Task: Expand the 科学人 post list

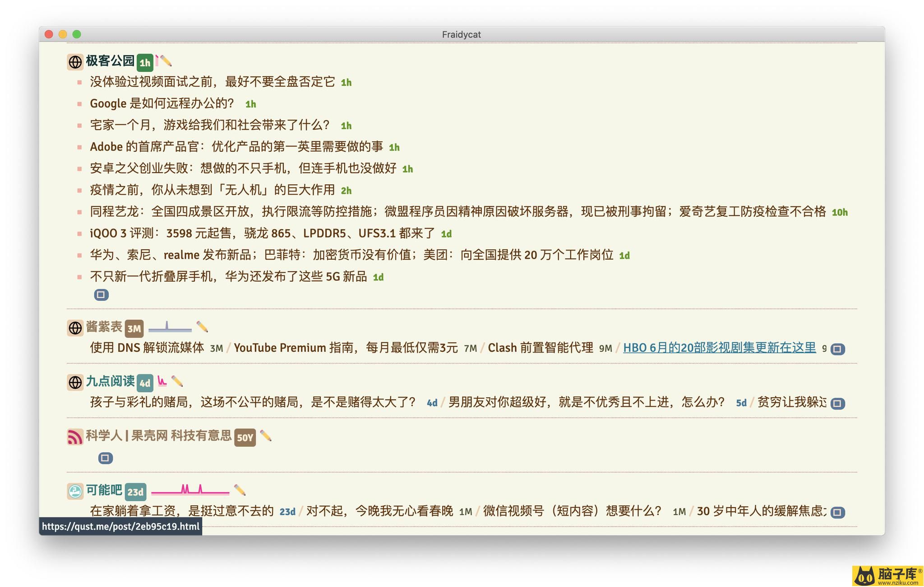Action: [x=105, y=458]
